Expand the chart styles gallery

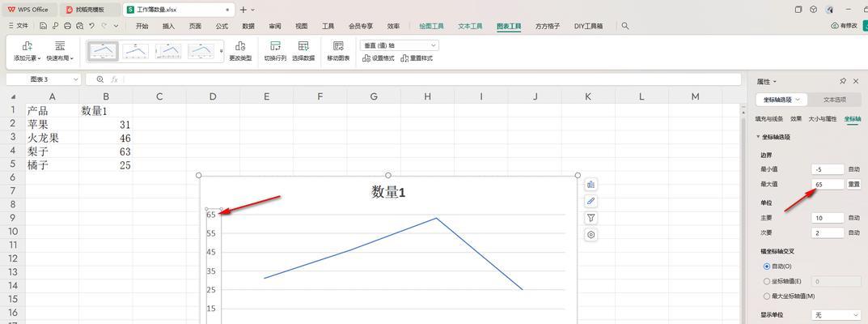[x=222, y=51]
